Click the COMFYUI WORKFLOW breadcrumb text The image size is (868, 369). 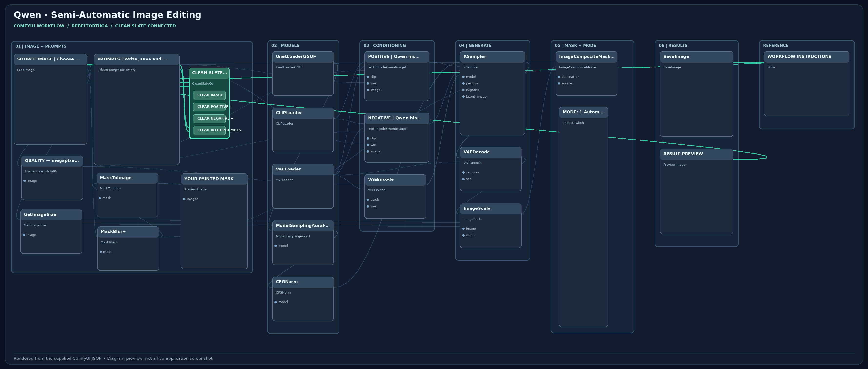pyautogui.click(x=39, y=26)
